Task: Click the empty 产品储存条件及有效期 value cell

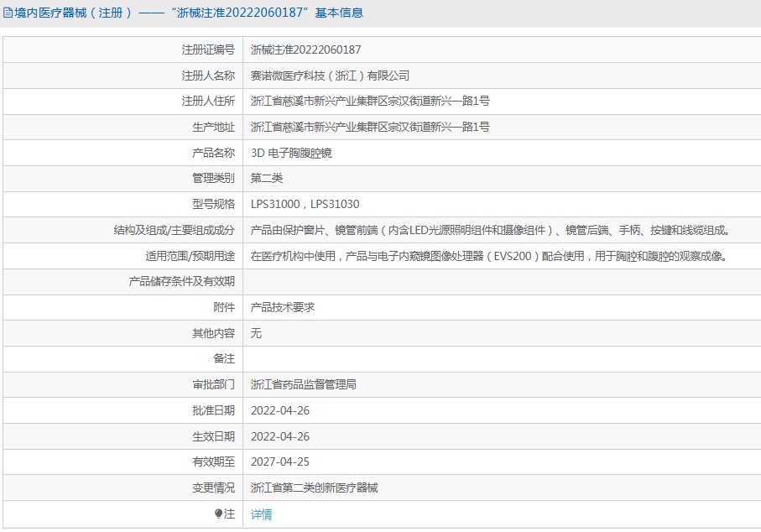Action: tap(501, 282)
